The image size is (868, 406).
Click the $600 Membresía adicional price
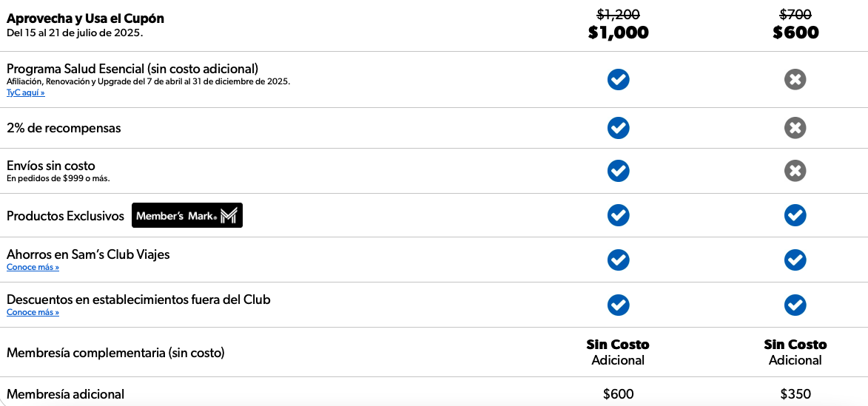(618, 394)
